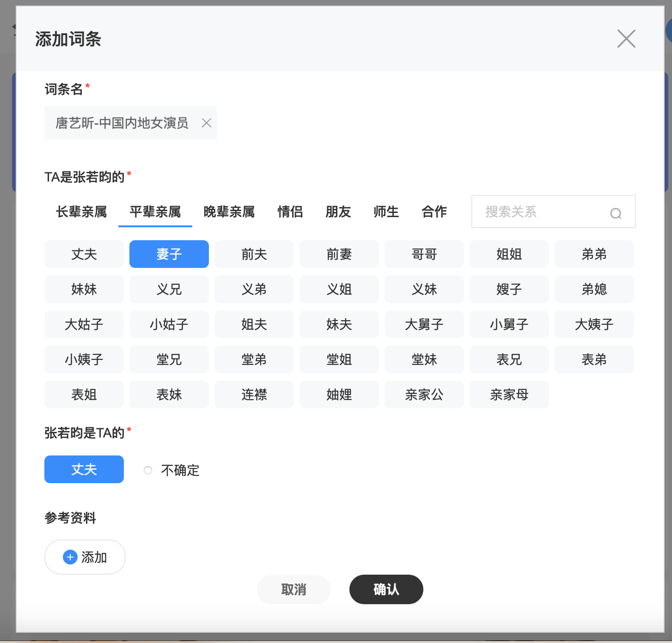Select the 妹夫 relation
Image resolution: width=672 pixels, height=643 pixels.
[339, 324]
